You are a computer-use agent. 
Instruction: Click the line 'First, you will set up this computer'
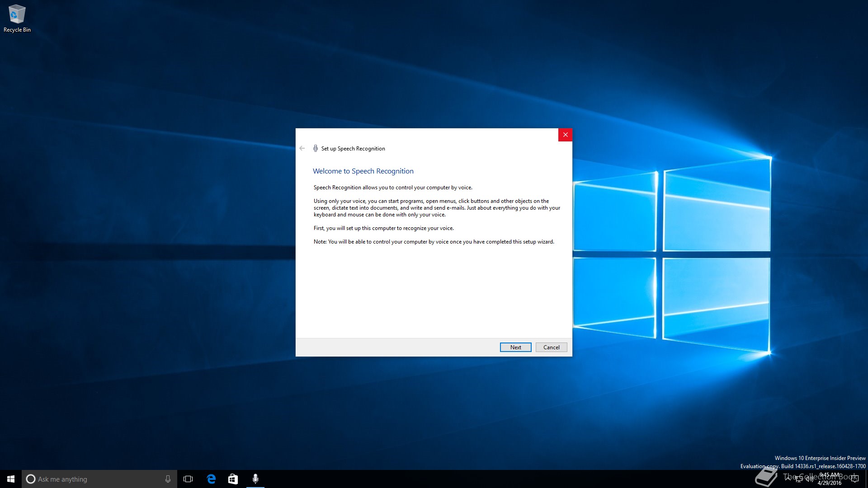tap(384, 228)
